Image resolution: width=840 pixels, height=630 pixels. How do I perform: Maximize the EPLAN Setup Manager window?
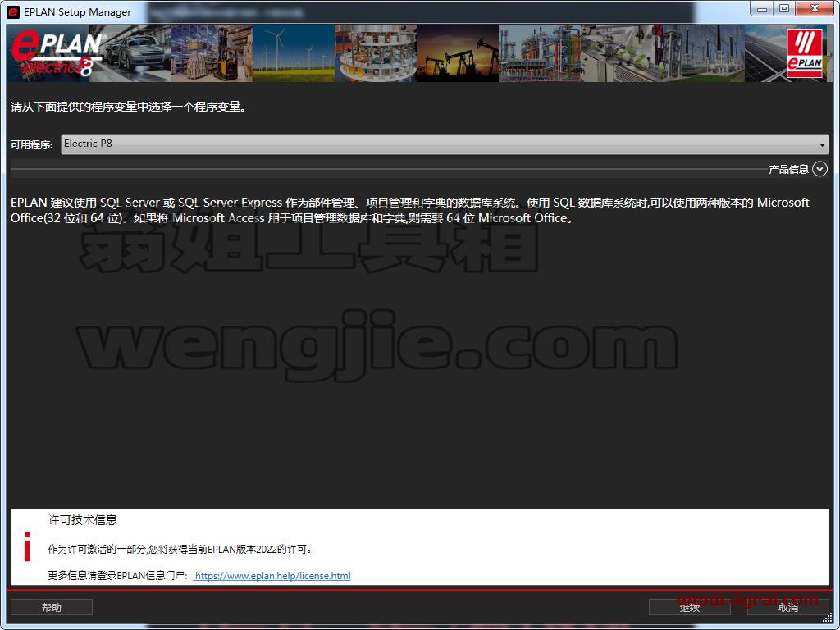[x=784, y=9]
